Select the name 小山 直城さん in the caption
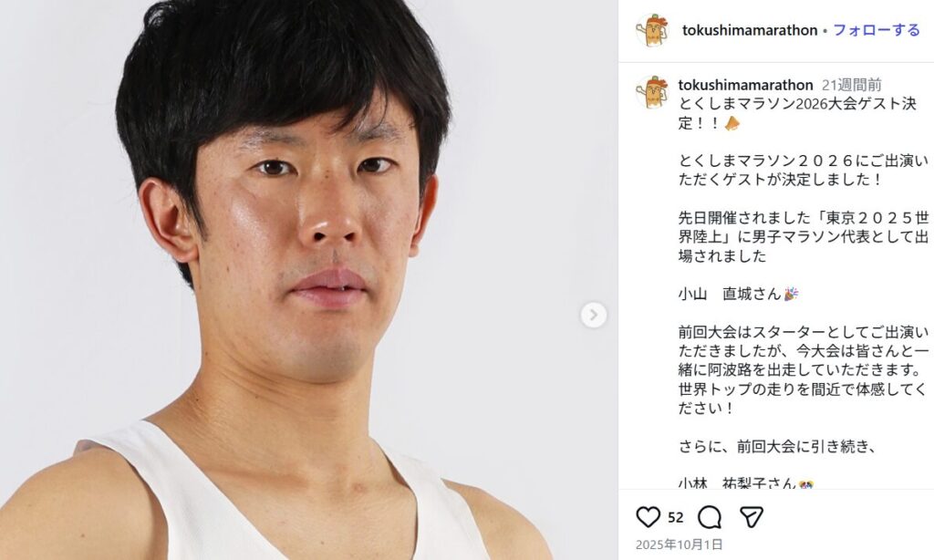Screen dimensions: 934x560 [x=730, y=294]
